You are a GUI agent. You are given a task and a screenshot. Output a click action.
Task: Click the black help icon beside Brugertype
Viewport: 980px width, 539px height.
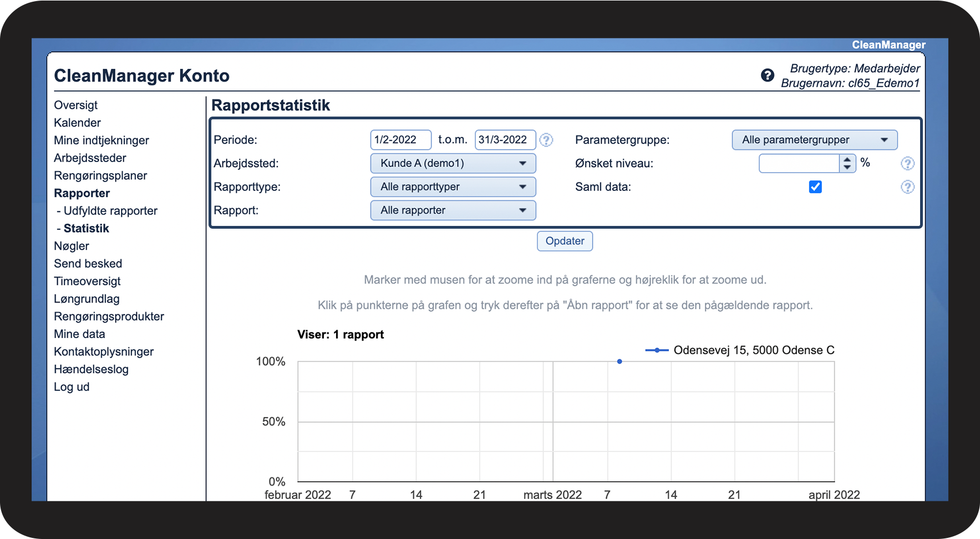coord(768,75)
